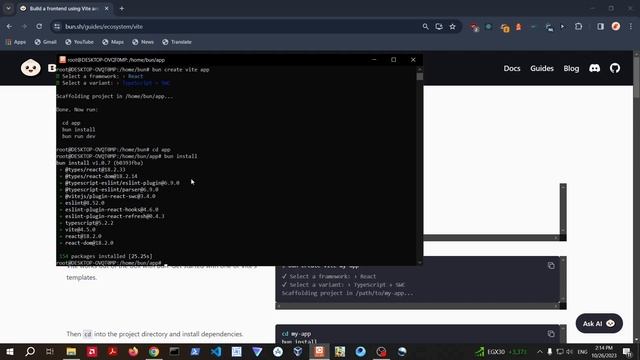Open the Maps bookmark
Screen dimensions: 640x360
[x=113, y=42]
